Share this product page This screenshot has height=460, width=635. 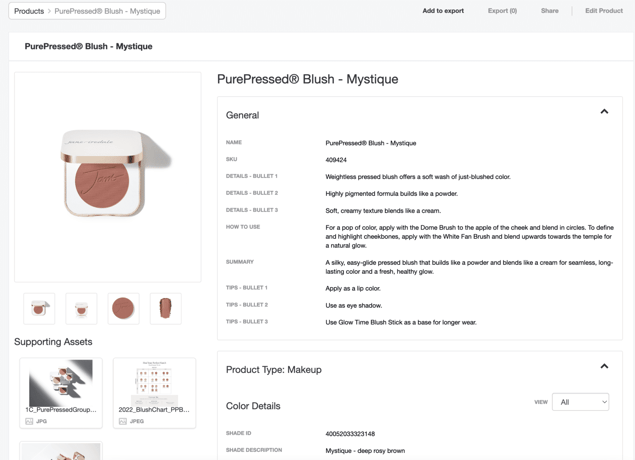[550, 11]
